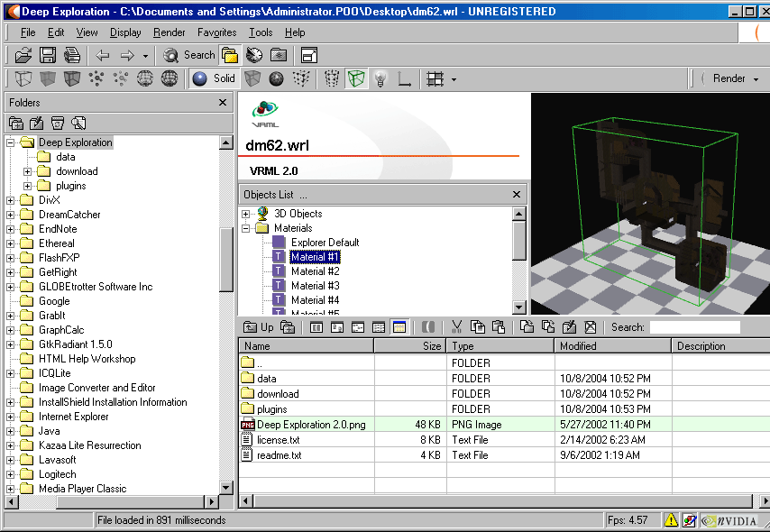This screenshot has height=532, width=770.
Task: Sort files by Name column header
Action: coord(307,346)
